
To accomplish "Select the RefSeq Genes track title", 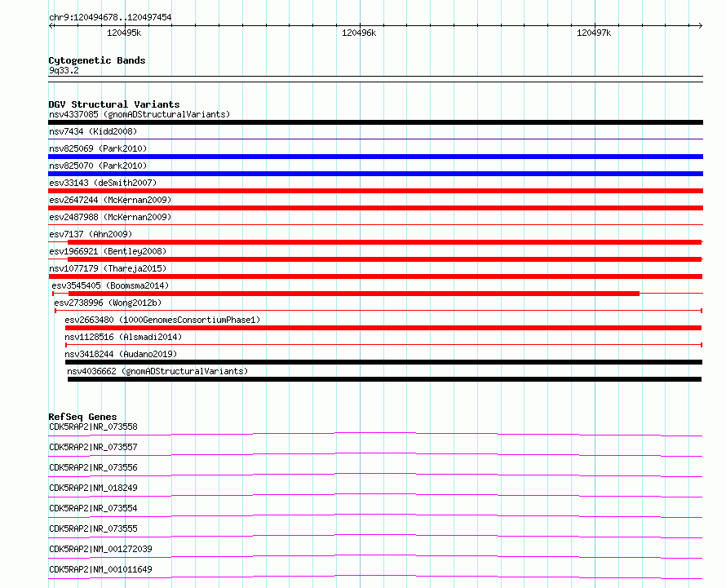I will click(x=82, y=417).
